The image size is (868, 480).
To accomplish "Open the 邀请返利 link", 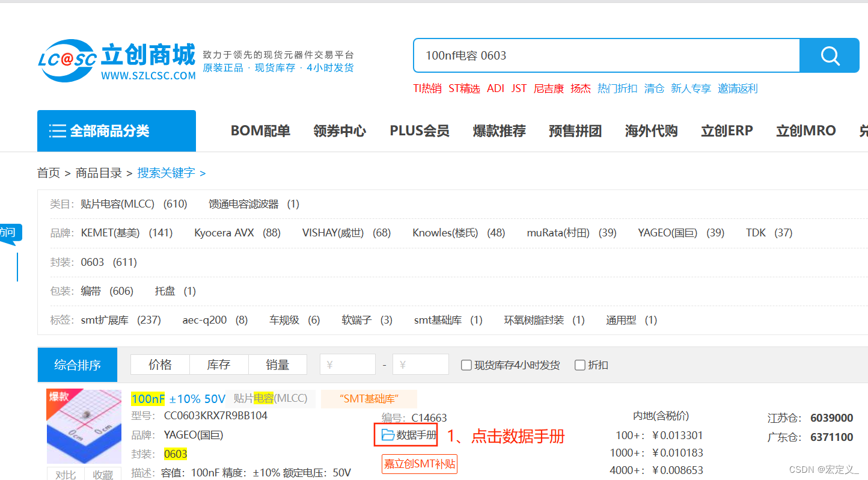I will coord(738,88).
